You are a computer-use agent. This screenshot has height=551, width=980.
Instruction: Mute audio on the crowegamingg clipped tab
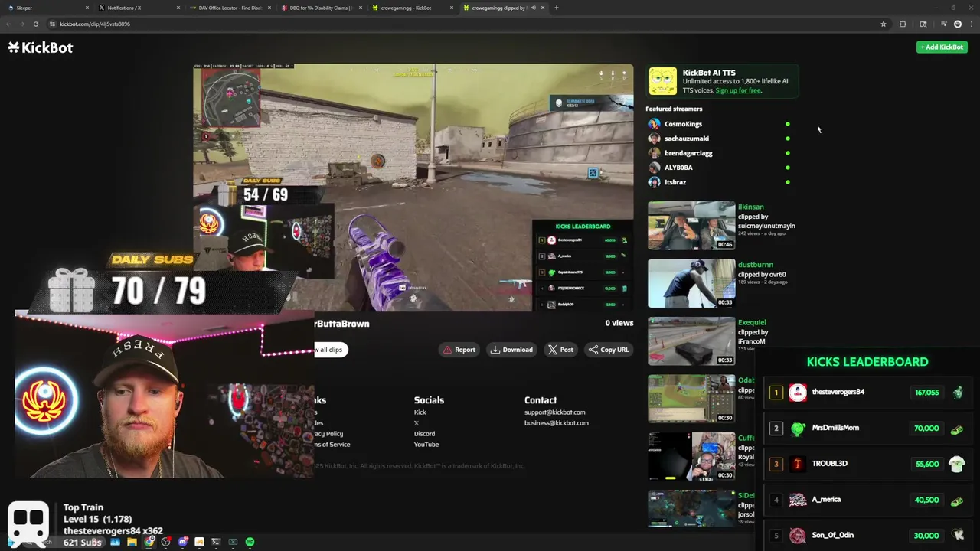click(x=534, y=8)
